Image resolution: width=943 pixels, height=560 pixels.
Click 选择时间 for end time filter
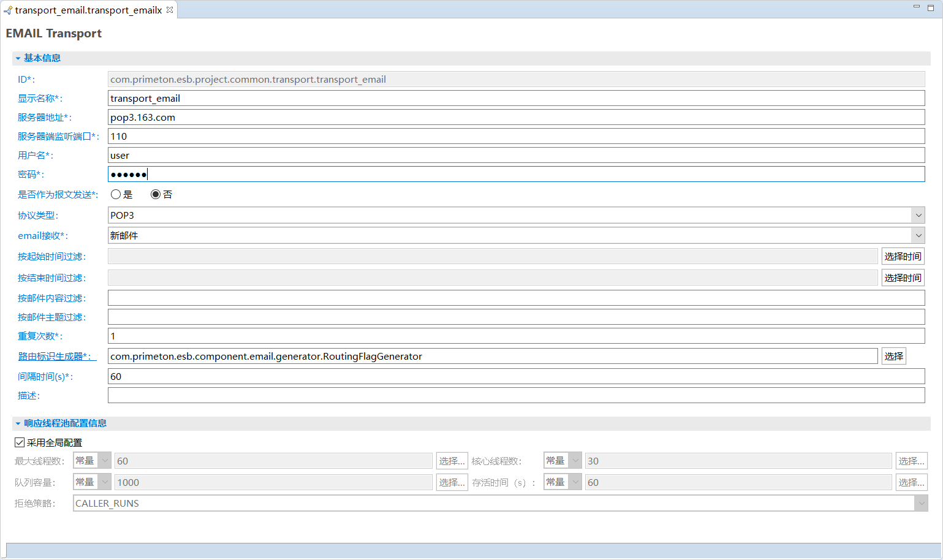tap(903, 278)
